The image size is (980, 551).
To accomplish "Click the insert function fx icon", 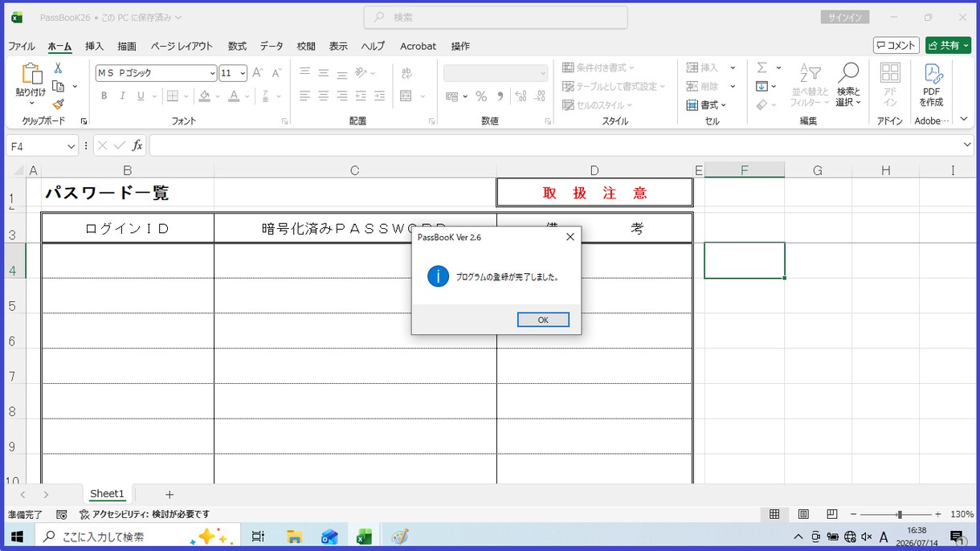I will click(x=137, y=145).
